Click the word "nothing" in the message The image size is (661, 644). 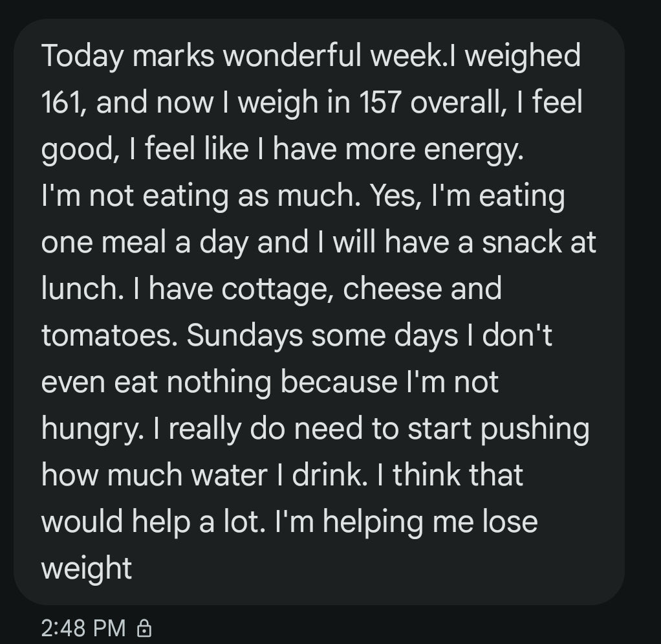(x=219, y=383)
